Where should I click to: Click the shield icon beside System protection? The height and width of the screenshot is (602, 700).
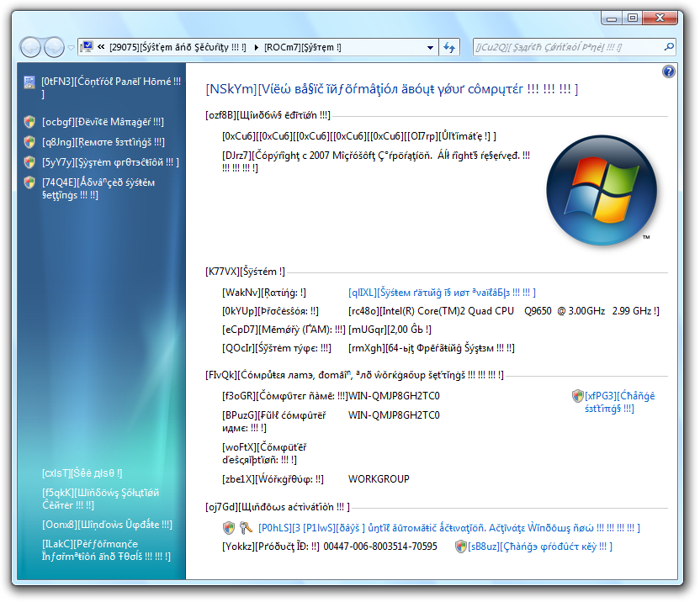click(29, 162)
